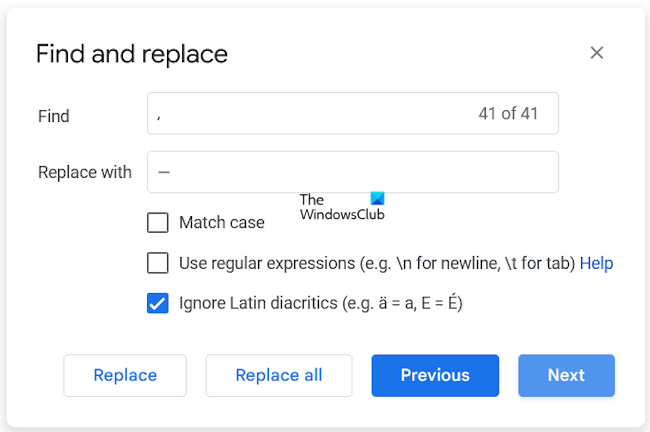This screenshot has height=432, width=650.
Task: Jump to the Next match
Action: coord(566,375)
